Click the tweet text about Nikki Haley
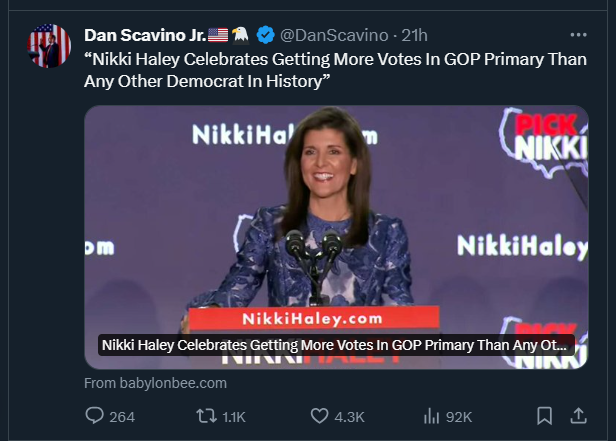The height and width of the screenshot is (441, 616). pyautogui.click(x=335, y=69)
